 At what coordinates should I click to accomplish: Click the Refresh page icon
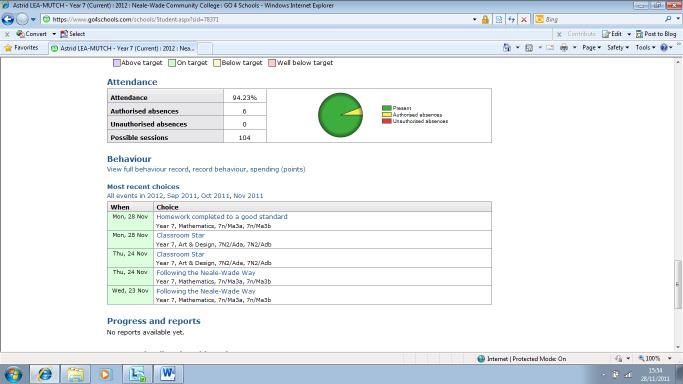pos(511,20)
